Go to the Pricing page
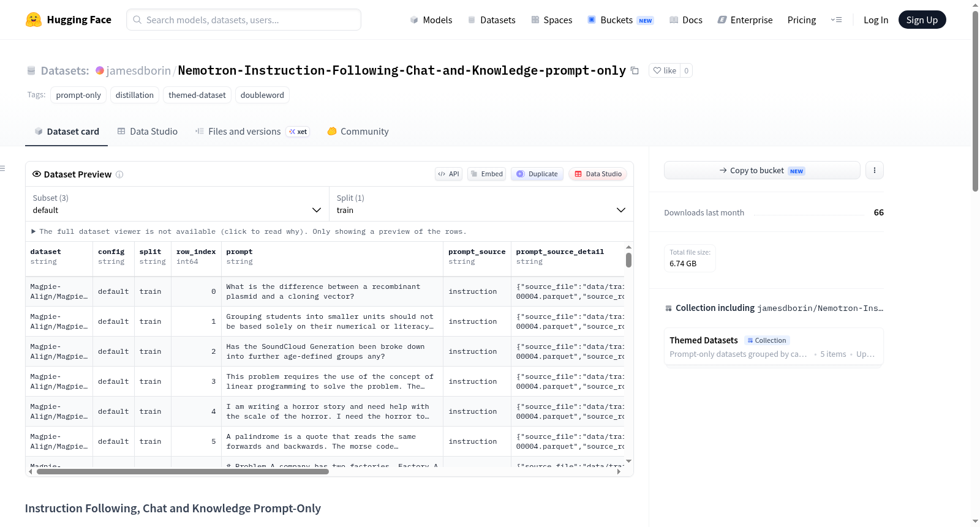980x527 pixels. (802, 20)
